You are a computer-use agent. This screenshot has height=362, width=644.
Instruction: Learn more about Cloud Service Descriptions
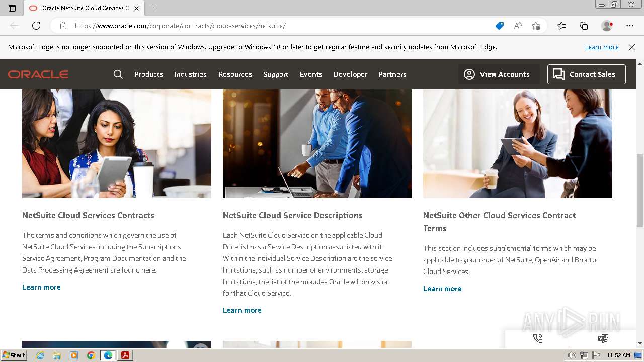(242, 310)
